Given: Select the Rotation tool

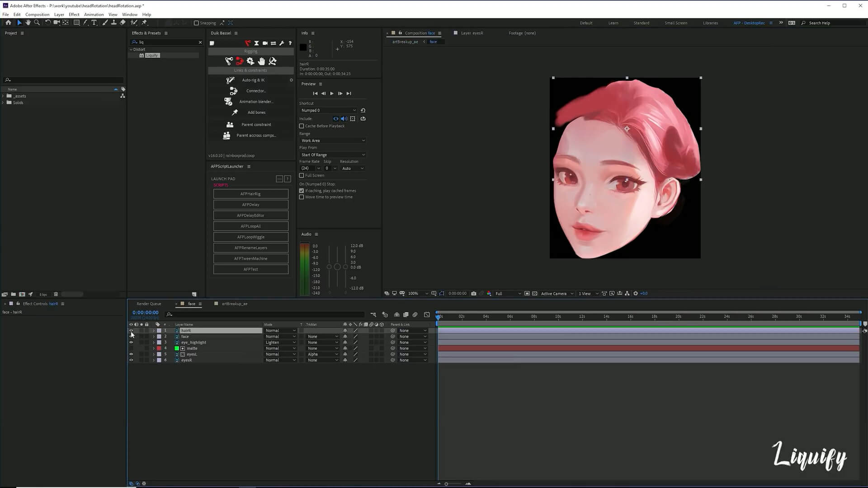Looking at the screenshot, I should pos(48,23).
